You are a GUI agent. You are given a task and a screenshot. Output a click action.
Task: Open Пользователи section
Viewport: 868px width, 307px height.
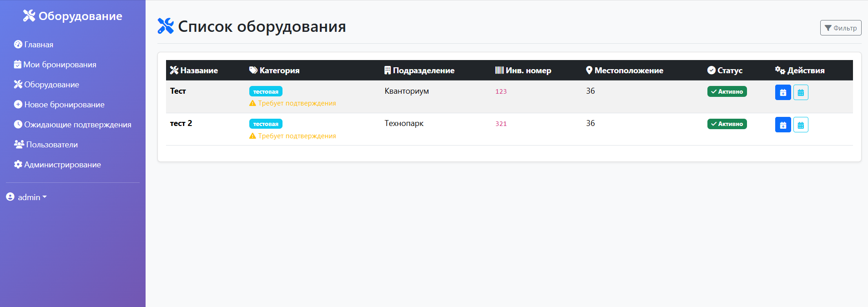pyautogui.click(x=46, y=145)
